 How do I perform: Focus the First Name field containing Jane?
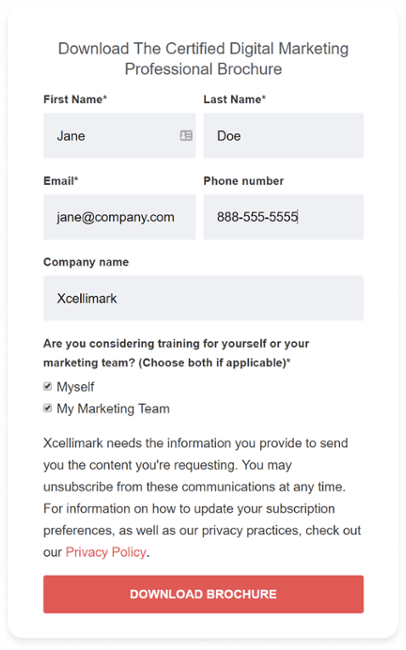coord(119,136)
